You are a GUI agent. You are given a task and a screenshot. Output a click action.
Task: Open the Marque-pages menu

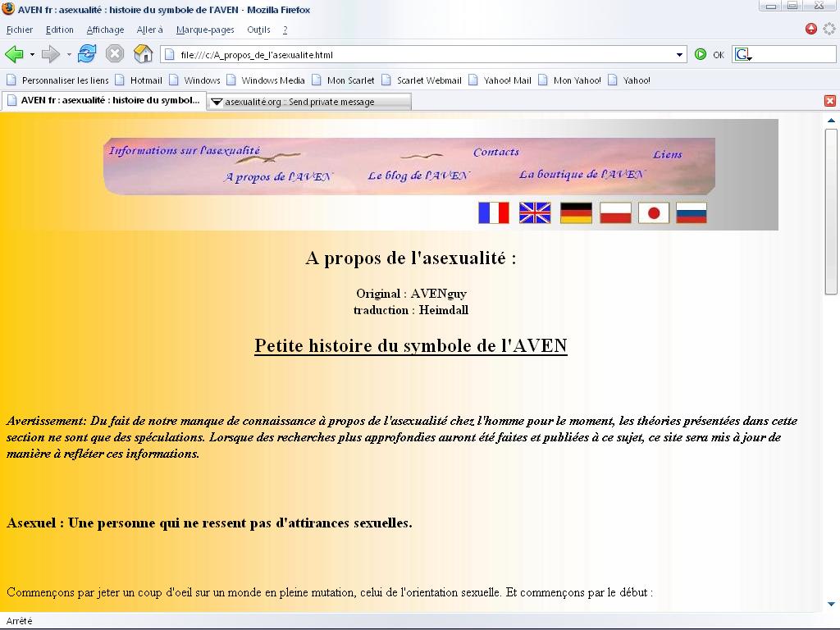pos(205,30)
